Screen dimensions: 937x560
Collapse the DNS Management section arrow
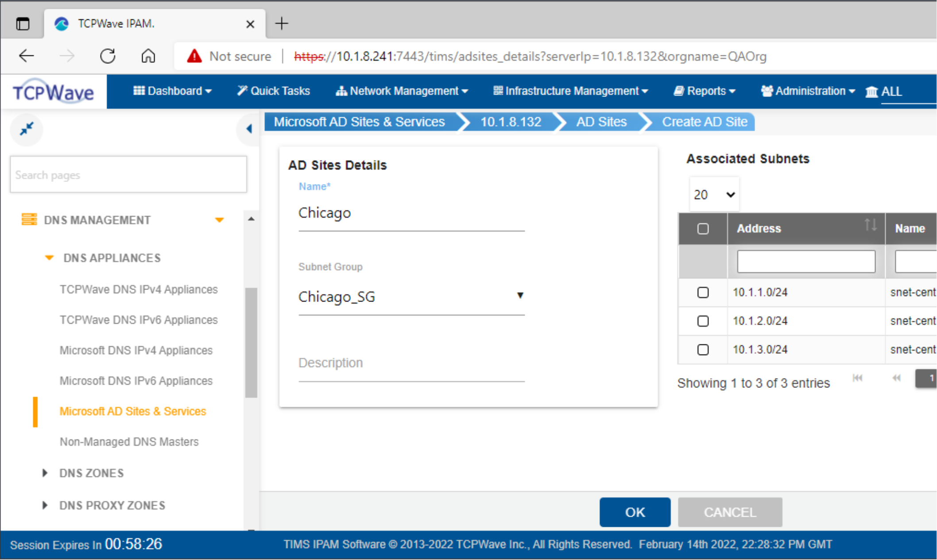coord(219,220)
